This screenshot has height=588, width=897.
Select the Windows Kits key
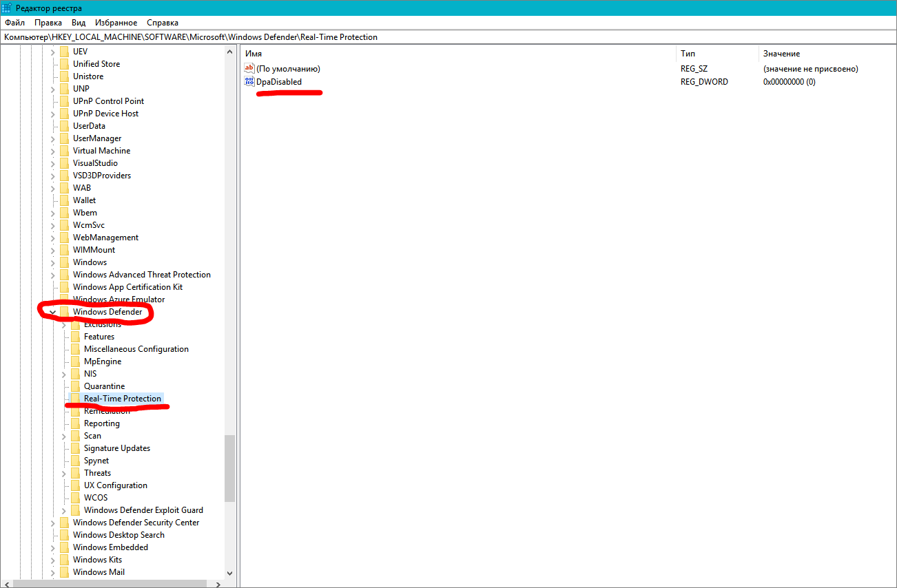pyautogui.click(x=97, y=560)
